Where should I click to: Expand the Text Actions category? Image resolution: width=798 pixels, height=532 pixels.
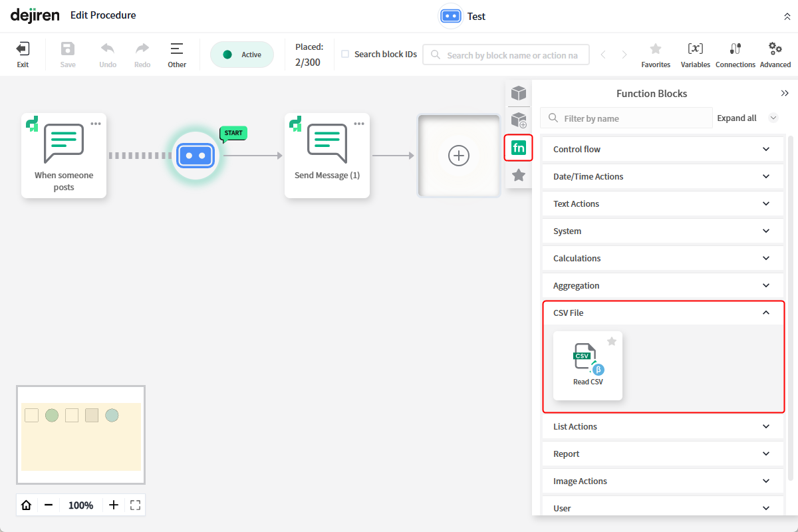tap(662, 204)
